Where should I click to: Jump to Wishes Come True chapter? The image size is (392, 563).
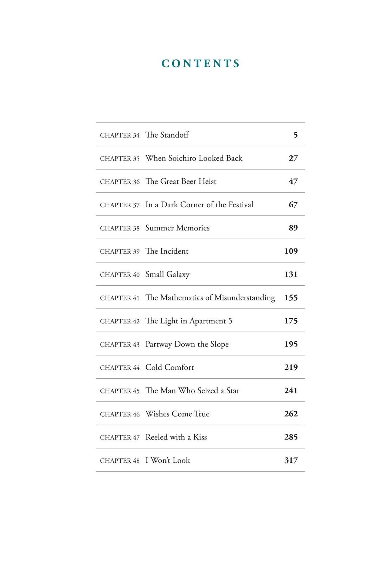pos(200,413)
